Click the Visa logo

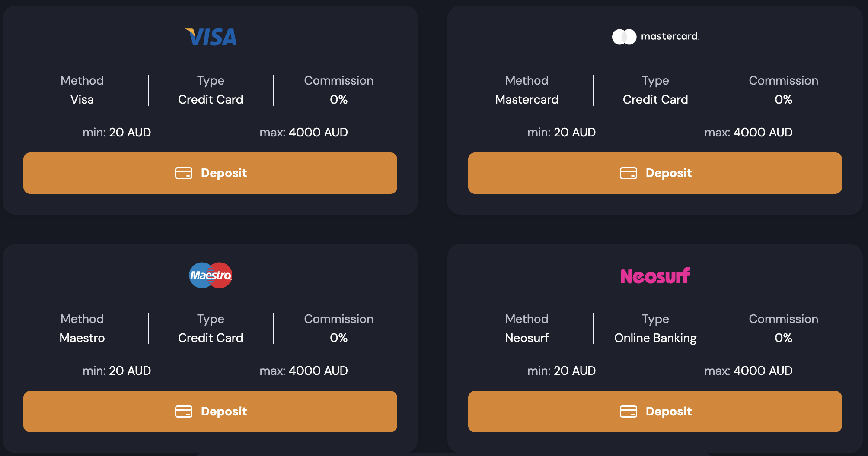click(211, 37)
